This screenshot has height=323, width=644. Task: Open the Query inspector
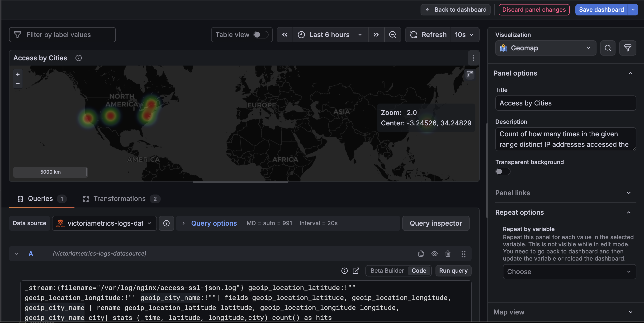tap(436, 223)
